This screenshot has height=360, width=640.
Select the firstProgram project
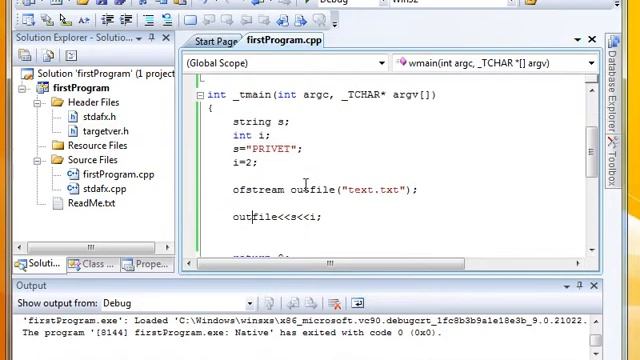coord(81,88)
